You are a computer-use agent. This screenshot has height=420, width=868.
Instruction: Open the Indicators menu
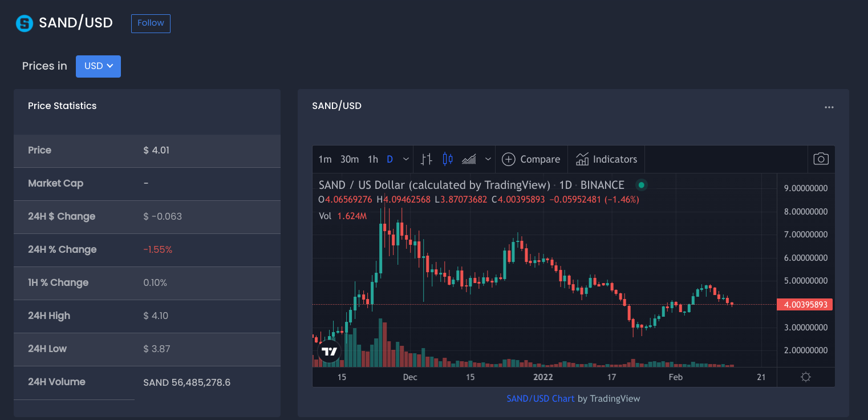(x=606, y=159)
